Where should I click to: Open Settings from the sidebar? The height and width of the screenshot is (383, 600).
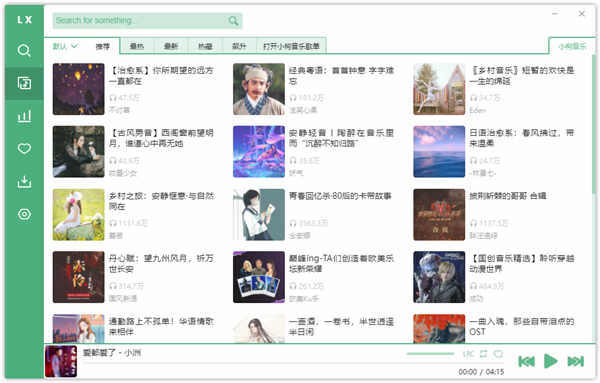point(24,214)
